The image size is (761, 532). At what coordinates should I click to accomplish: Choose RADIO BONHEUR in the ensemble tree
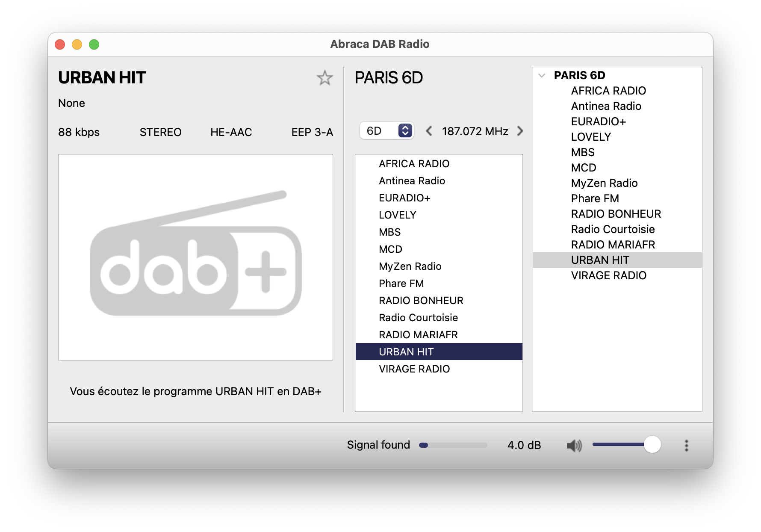pos(617,214)
